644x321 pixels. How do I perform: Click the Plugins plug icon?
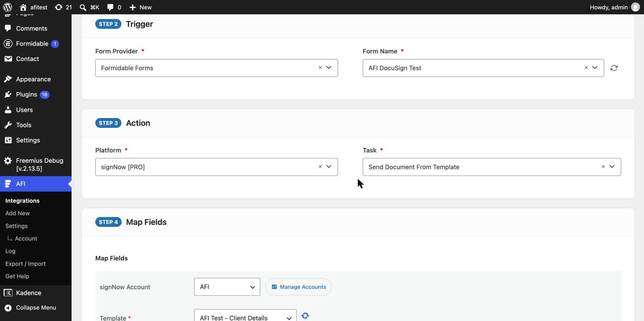(x=8, y=94)
